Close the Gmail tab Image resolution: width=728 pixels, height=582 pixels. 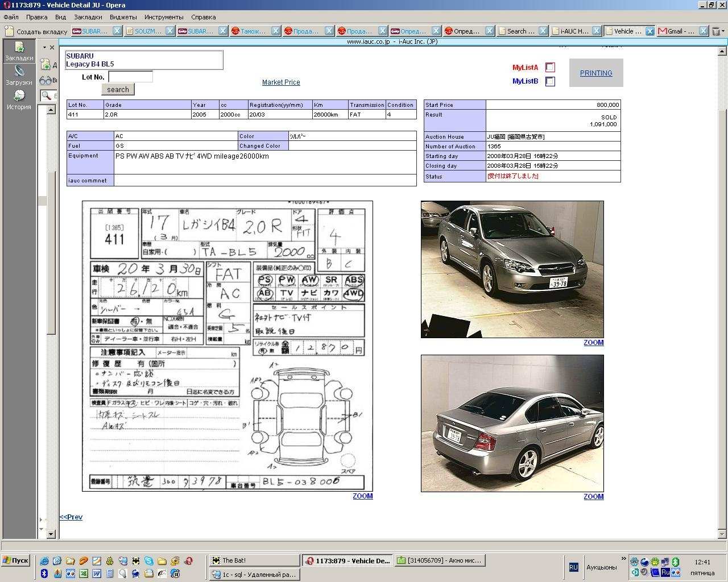point(704,31)
